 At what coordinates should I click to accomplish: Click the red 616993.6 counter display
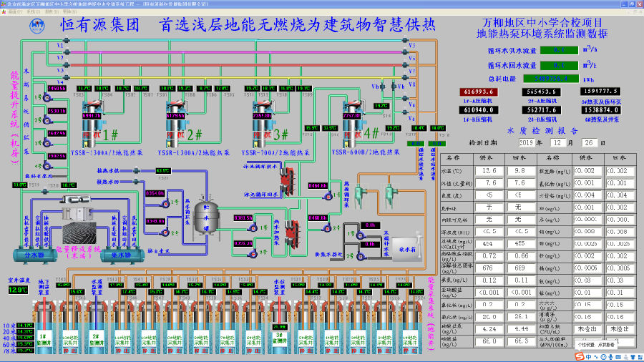click(x=479, y=92)
